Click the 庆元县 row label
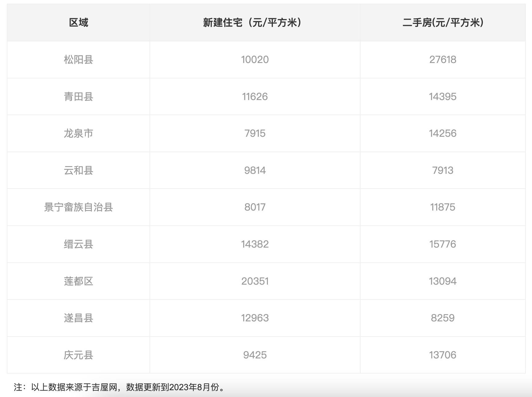This screenshot has height=397, width=532. click(x=78, y=355)
